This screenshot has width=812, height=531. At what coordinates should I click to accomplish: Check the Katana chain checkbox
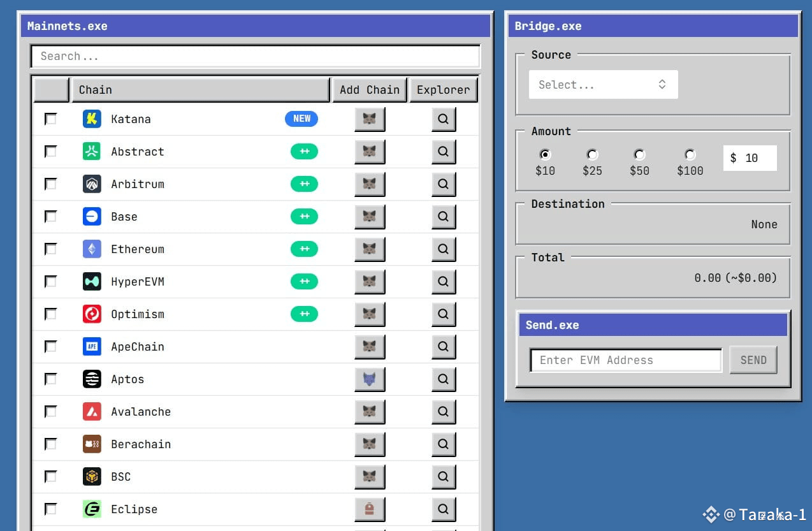click(50, 119)
